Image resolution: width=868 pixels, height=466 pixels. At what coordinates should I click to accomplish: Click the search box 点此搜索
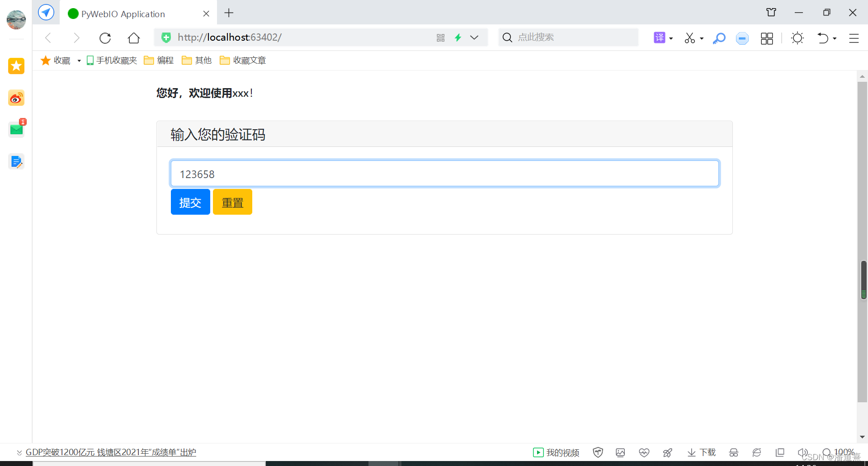[568, 37]
